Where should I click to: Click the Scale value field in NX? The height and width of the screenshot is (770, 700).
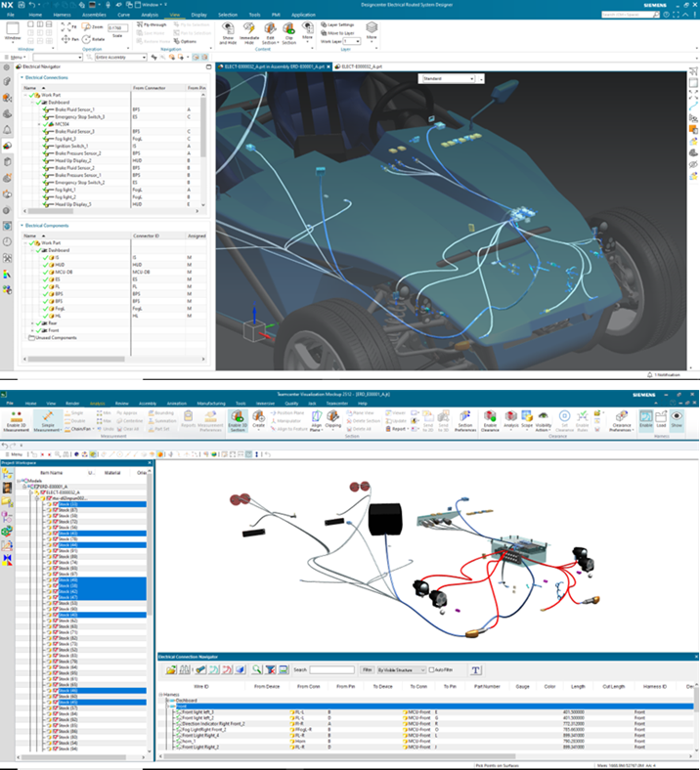pos(117,28)
